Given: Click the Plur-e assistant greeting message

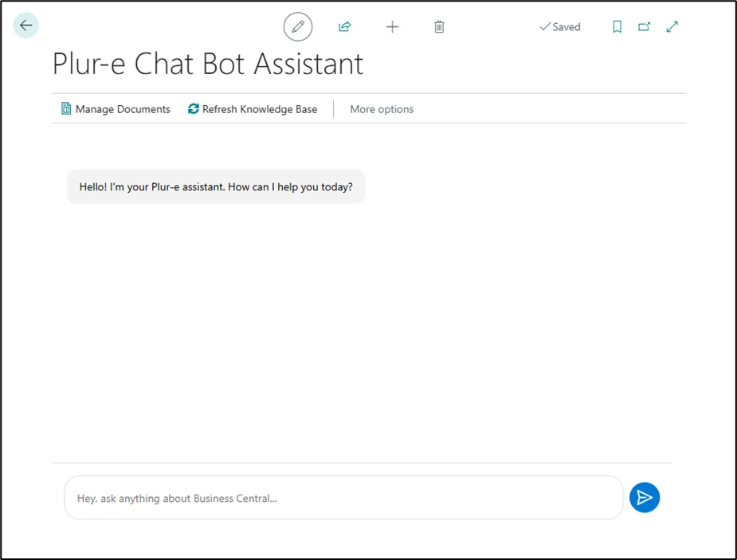Looking at the screenshot, I should [216, 186].
